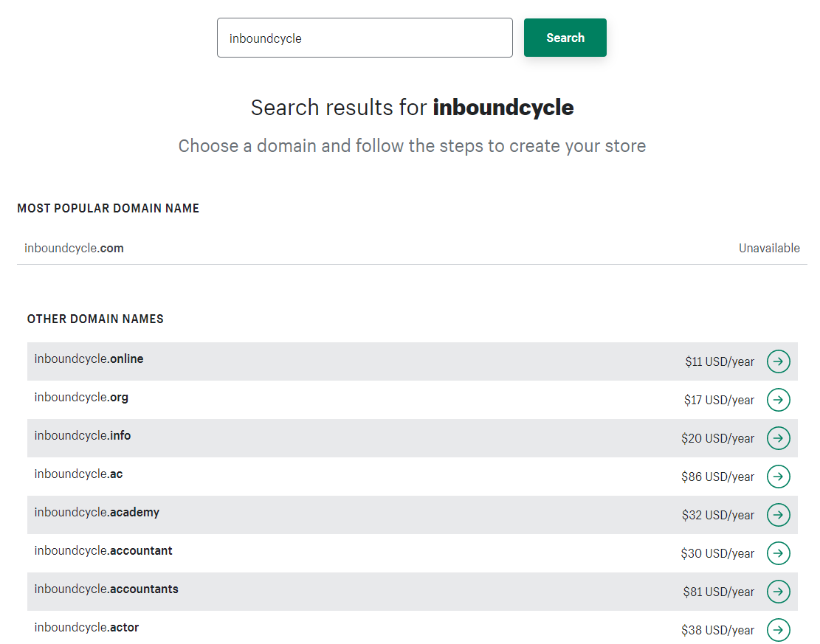820x644 pixels.
Task: Choose the arrow icon for inboundcycle.ac
Action: click(778, 477)
